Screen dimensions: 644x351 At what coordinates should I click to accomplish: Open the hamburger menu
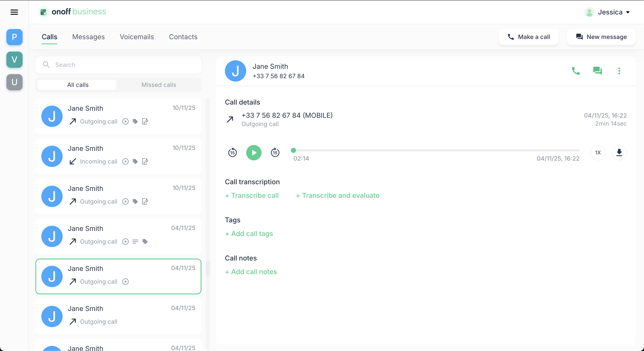coord(14,12)
